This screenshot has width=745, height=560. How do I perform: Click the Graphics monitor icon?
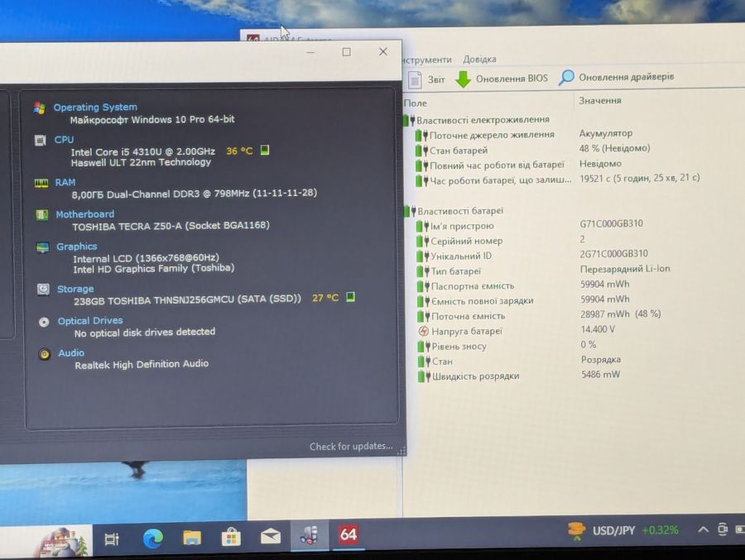43,247
